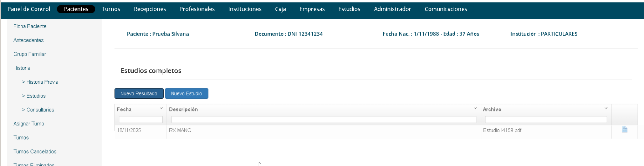The width and height of the screenshot is (644, 166).
Task: Click the Archivo filter input field
Action: 546,120
